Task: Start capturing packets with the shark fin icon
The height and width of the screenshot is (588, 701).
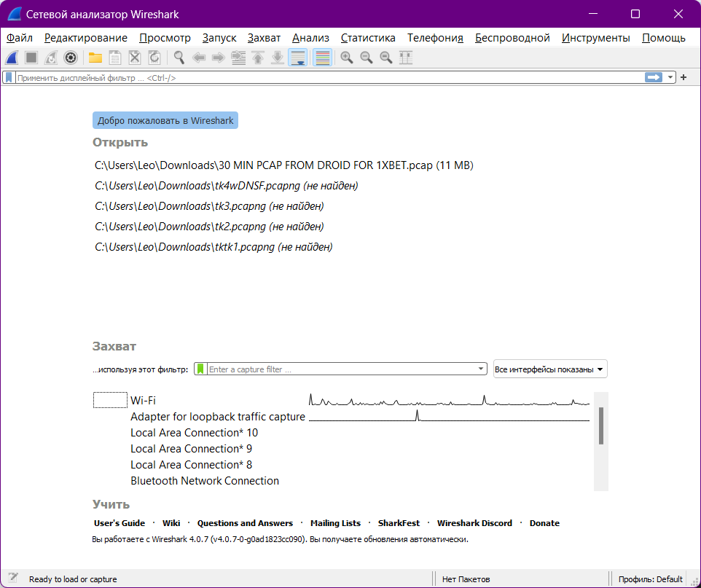Action: coord(12,58)
